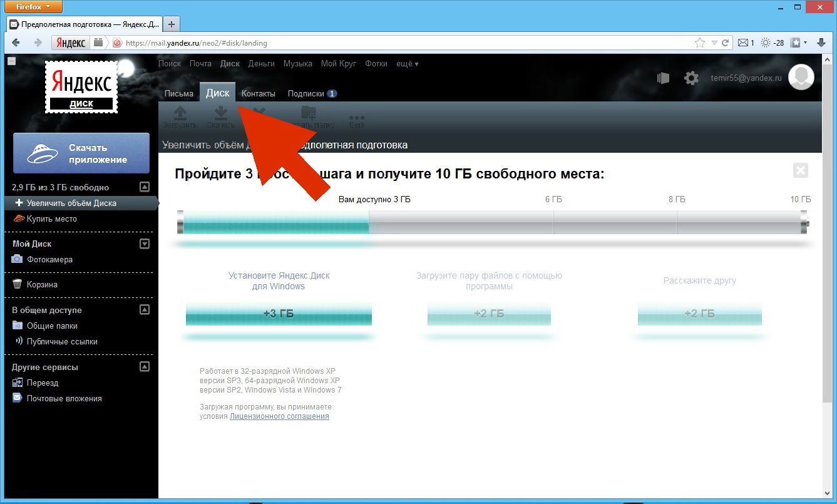Expand the 'ещё' services dropdown
The image size is (837, 504).
click(408, 64)
